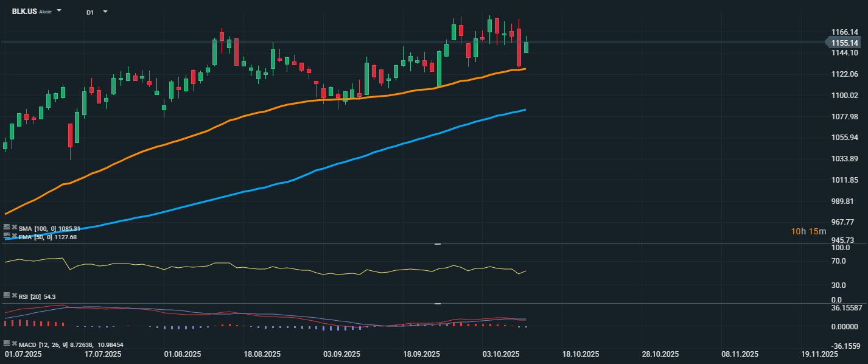Click the 18.09.2025 date axis label

(421, 354)
